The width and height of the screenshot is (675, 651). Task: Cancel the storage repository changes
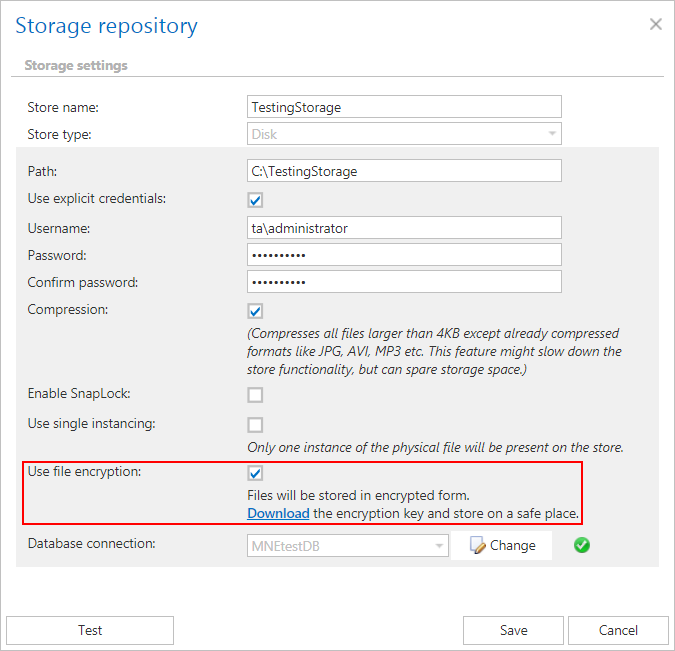(x=618, y=630)
